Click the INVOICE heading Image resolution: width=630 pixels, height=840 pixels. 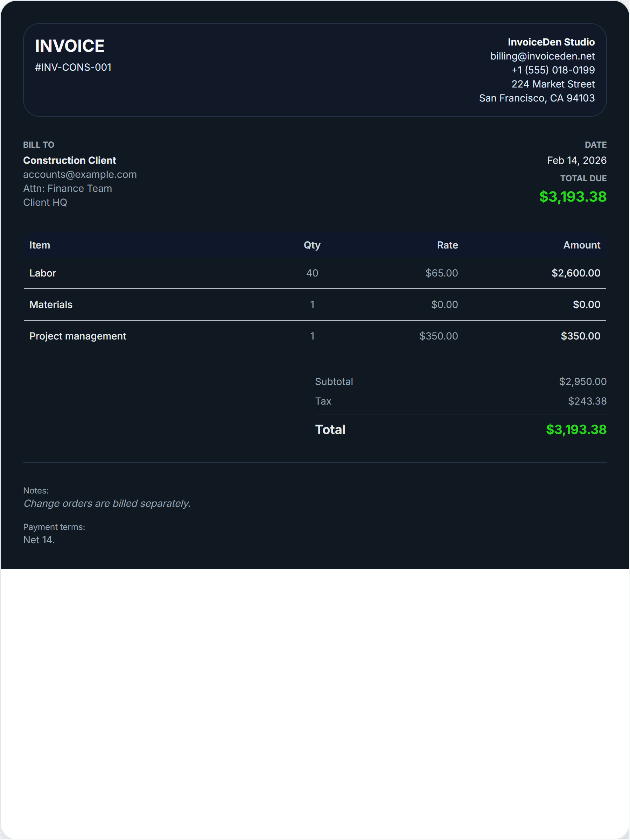(x=70, y=46)
